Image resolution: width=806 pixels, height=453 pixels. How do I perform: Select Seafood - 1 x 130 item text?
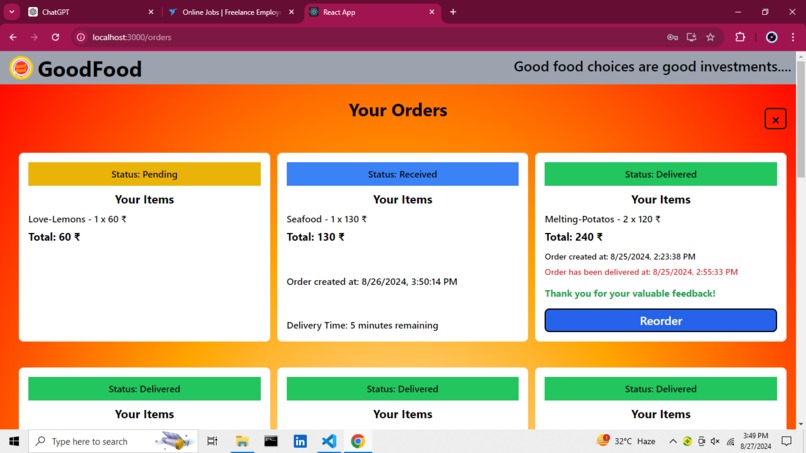[x=326, y=219]
